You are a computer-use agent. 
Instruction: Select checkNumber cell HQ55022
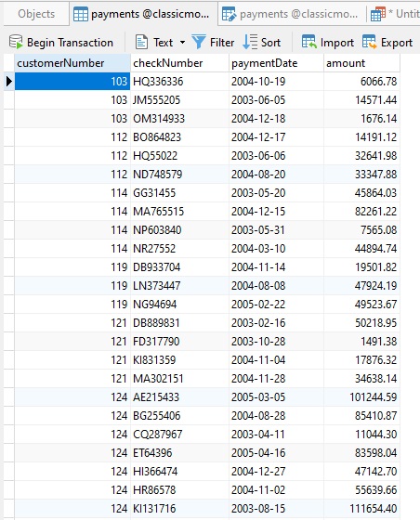[179, 156]
